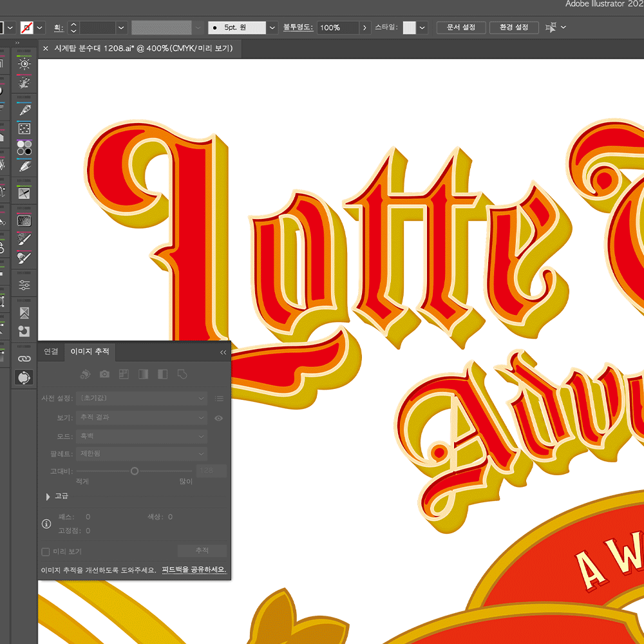Image resolution: width=644 pixels, height=644 pixels.
Task: Switch to the 연결 links tab
Action: [x=51, y=352]
